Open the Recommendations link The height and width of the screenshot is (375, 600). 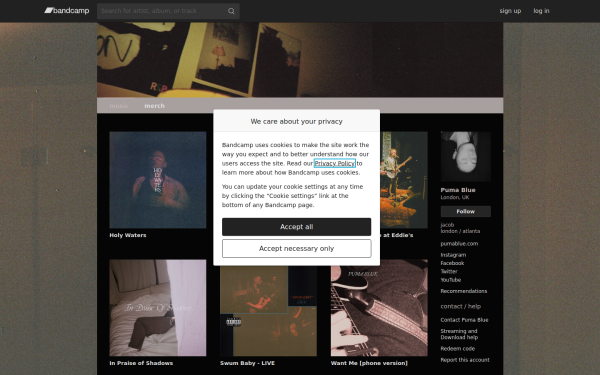click(464, 291)
